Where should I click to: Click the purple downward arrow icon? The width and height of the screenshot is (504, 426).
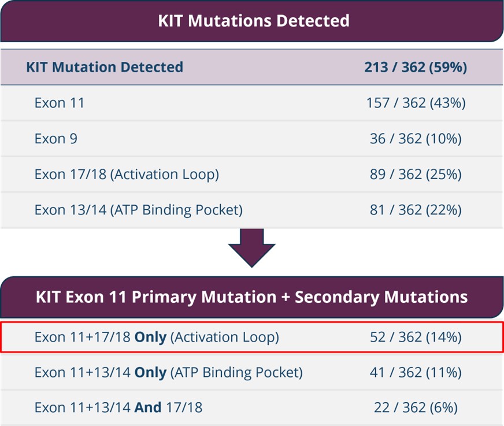(x=251, y=247)
